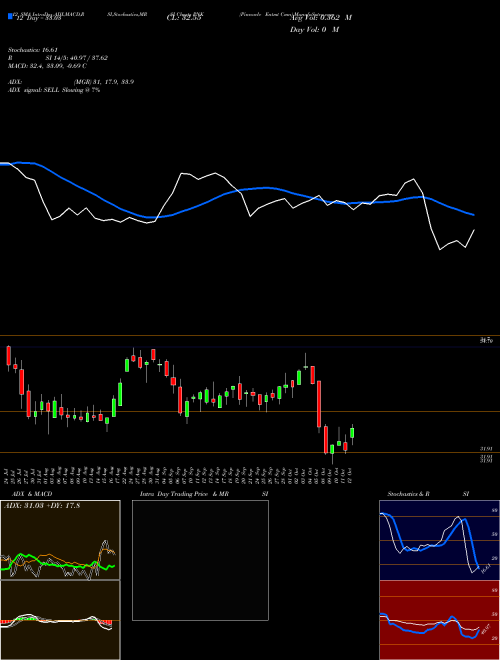Viewport: 500px width, 660px height.
Task: Open the empty intraday trading price panel
Action: (200, 560)
